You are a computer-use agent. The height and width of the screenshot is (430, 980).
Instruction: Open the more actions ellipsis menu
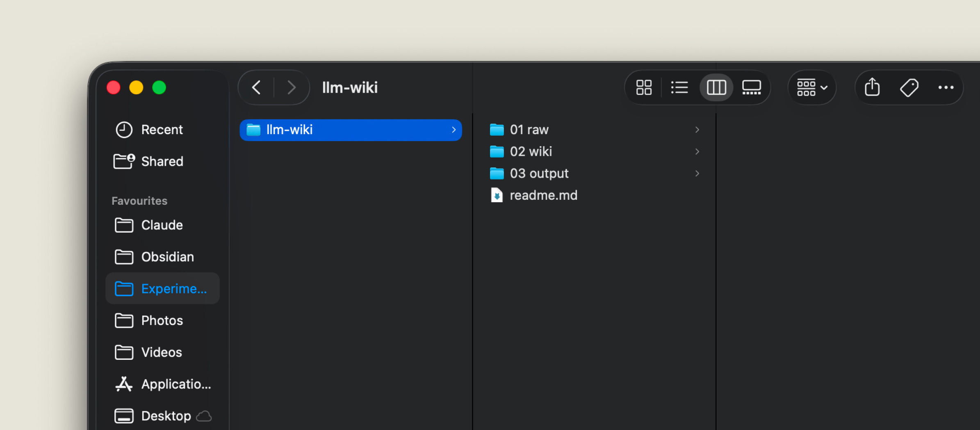point(946,87)
